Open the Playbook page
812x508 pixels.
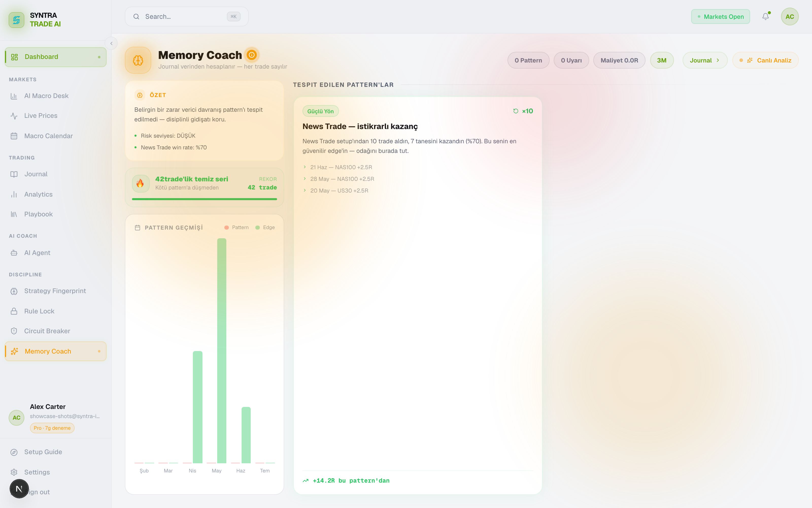coord(55,214)
